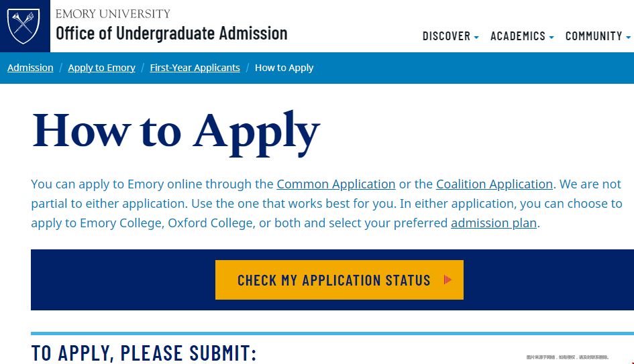Go to Admission breadcrumb link
The image size is (634, 364).
[x=30, y=68]
